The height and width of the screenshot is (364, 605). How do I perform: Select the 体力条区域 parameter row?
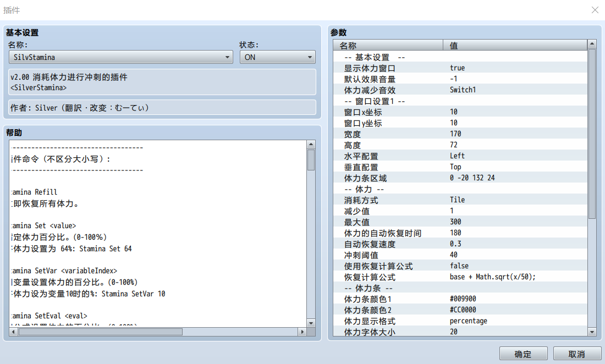point(460,178)
